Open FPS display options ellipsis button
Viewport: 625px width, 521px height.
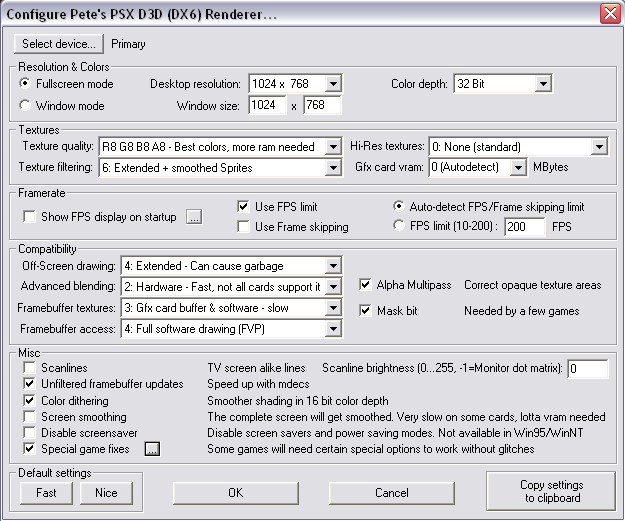pyautogui.click(x=194, y=217)
